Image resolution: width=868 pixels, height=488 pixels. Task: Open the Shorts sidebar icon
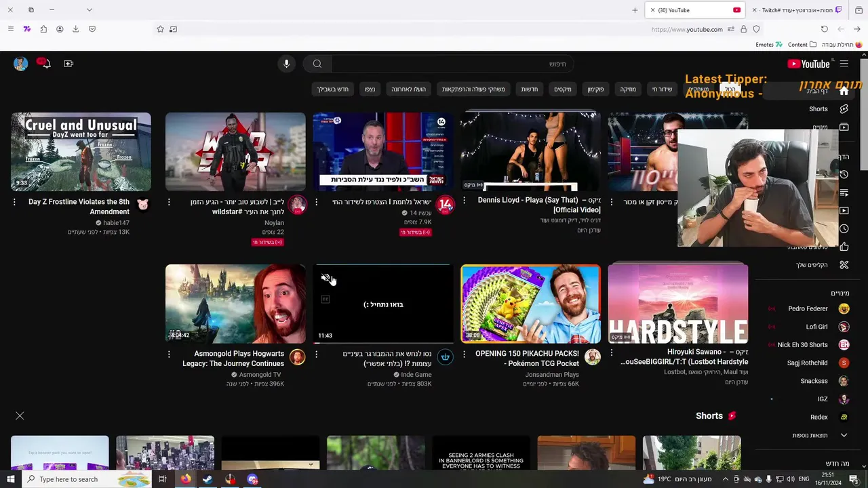tap(844, 108)
